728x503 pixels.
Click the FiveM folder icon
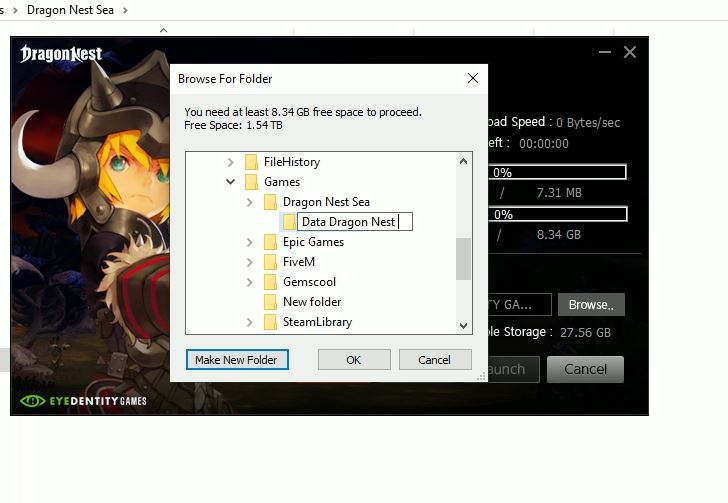pos(270,262)
